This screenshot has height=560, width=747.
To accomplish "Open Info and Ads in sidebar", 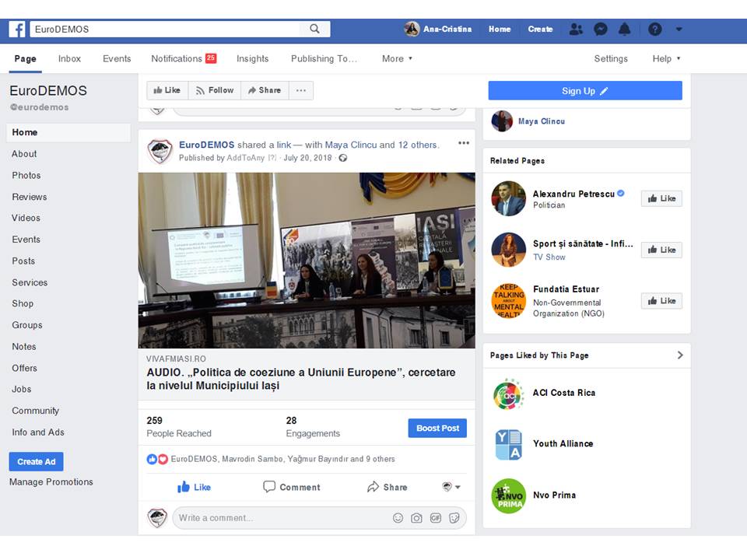I will 38,432.
